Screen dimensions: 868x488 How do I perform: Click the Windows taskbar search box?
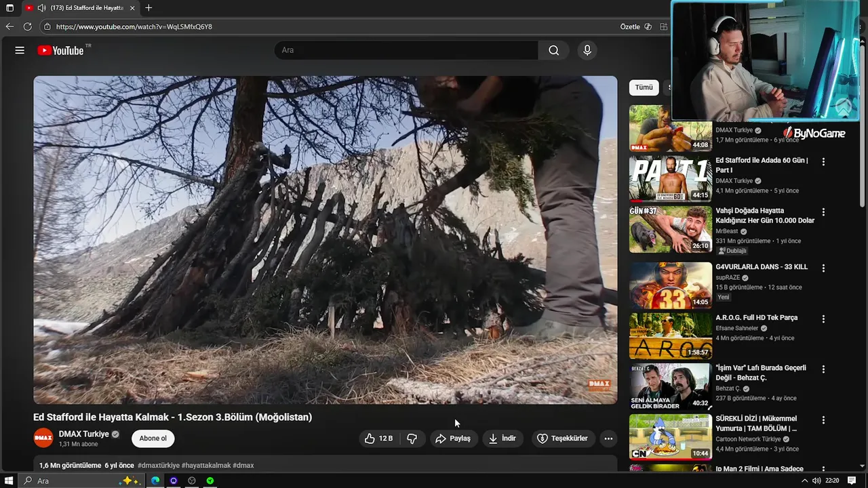point(81,481)
